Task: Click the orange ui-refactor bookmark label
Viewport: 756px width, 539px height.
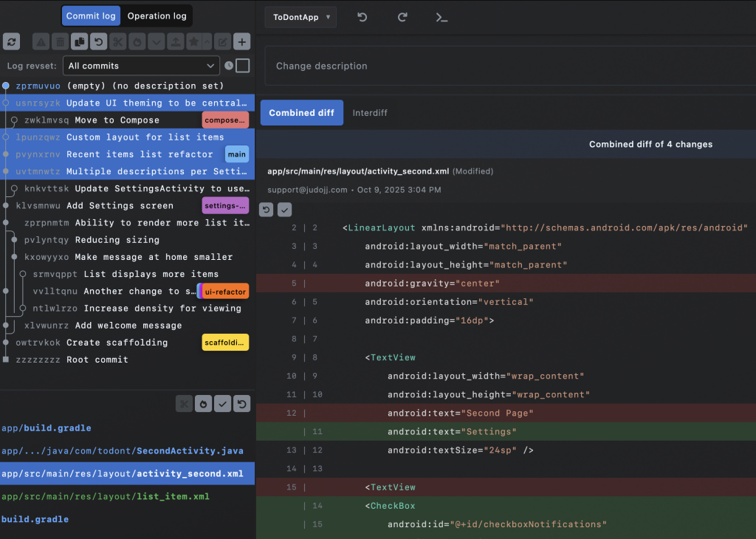Action: click(225, 292)
